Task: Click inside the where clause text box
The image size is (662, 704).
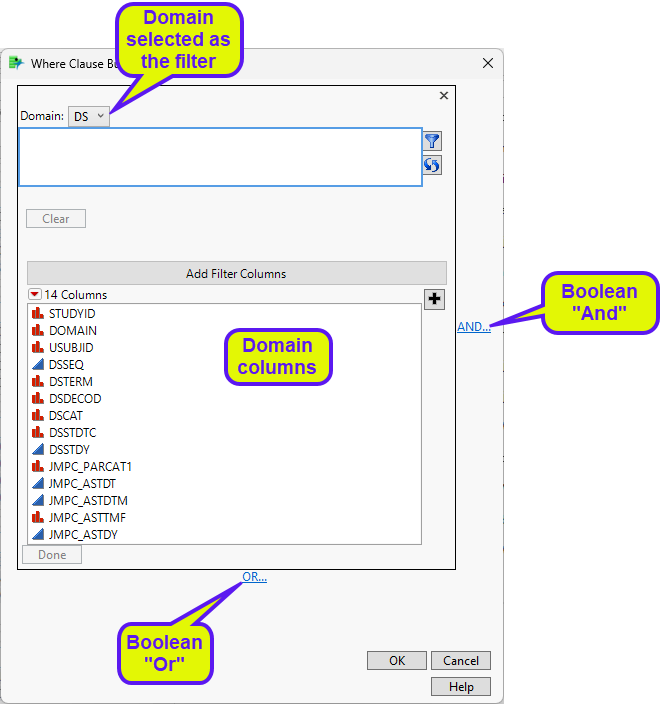Action: point(220,157)
